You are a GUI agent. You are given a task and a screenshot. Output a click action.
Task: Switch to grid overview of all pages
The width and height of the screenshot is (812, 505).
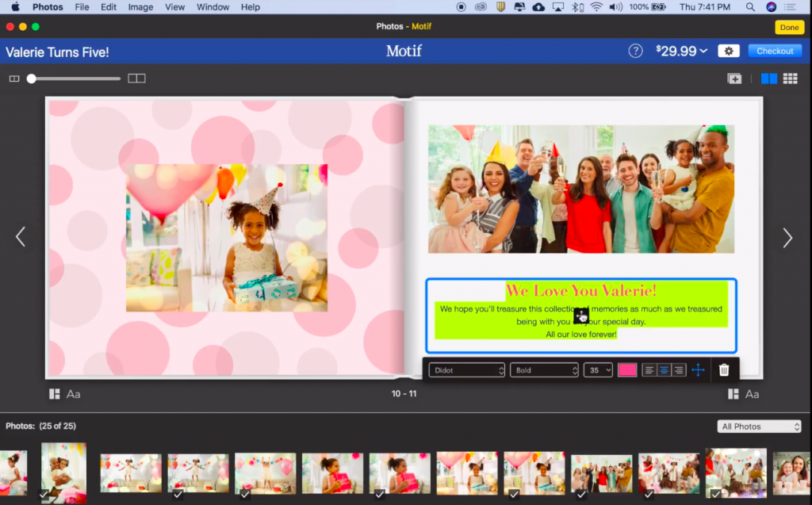coord(791,78)
